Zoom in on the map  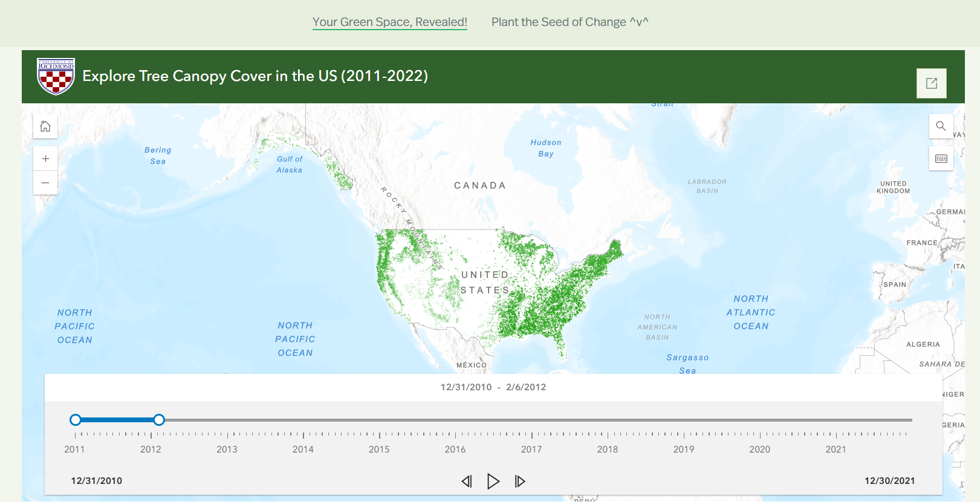[x=45, y=158]
